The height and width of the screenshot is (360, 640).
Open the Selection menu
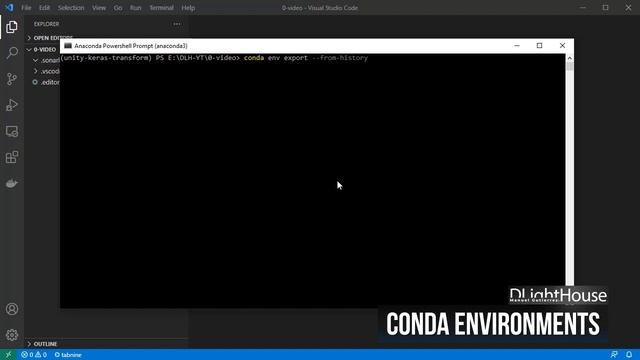[x=71, y=8]
